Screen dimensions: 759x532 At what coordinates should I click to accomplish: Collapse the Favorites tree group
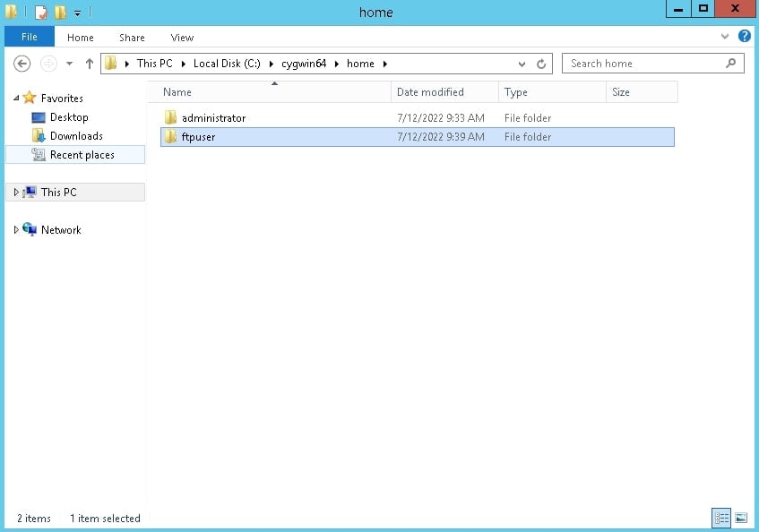coord(16,99)
